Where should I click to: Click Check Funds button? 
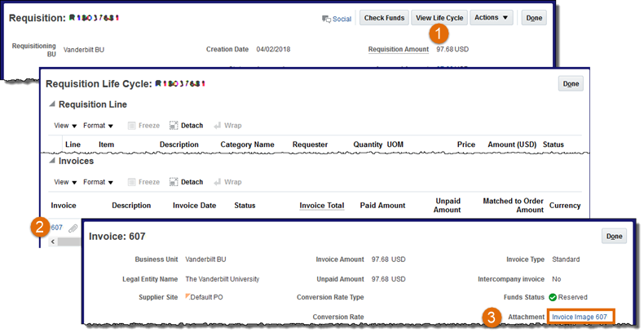pos(384,18)
